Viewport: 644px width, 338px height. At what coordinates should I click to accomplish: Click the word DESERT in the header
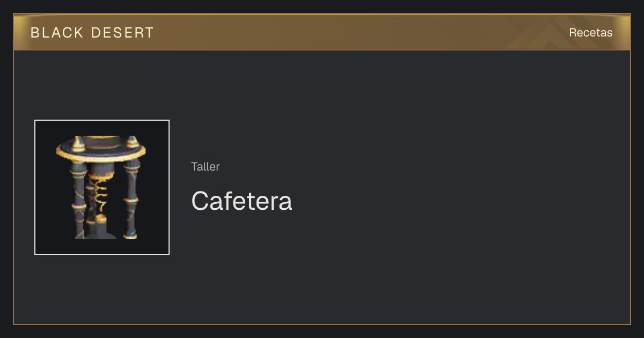(x=122, y=33)
